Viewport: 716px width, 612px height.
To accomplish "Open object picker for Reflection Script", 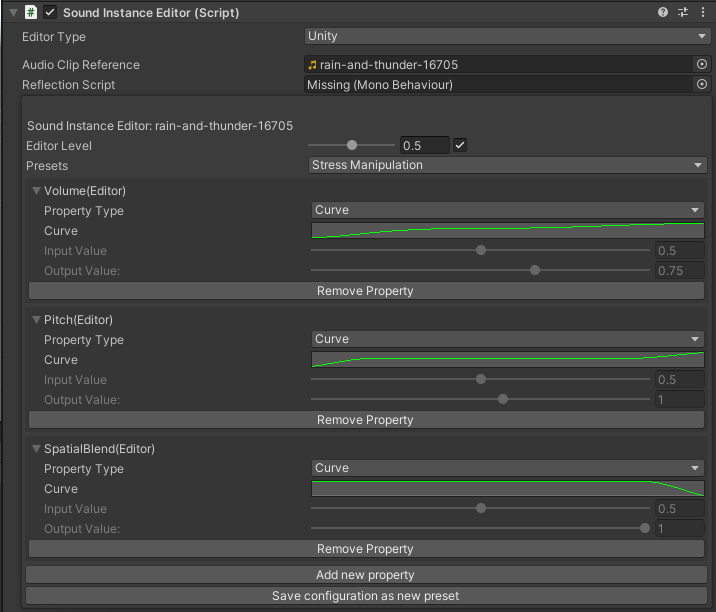I will [701, 85].
